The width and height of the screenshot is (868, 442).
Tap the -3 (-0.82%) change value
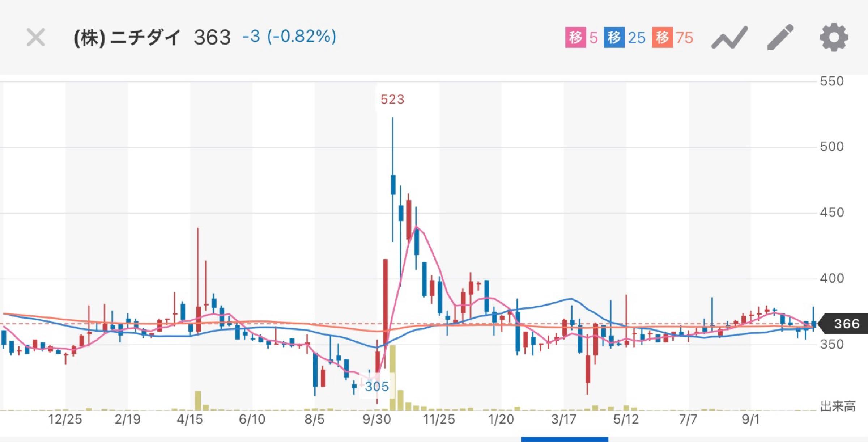[x=289, y=37]
